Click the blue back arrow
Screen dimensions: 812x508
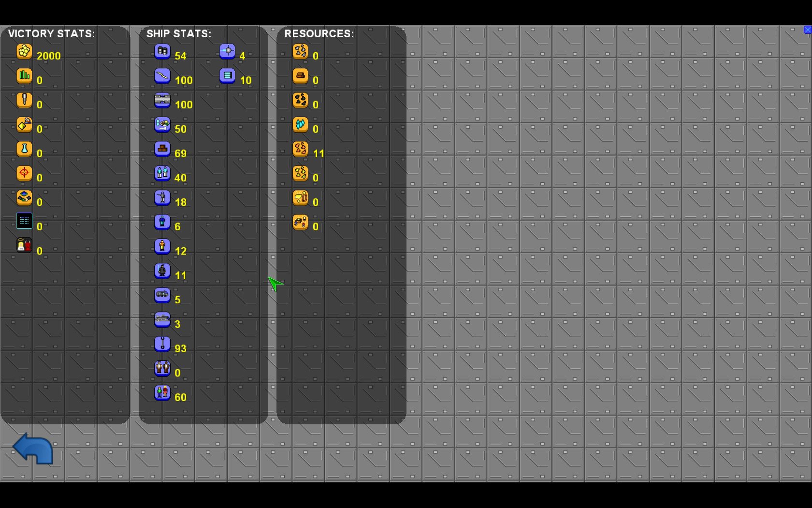[33, 448]
